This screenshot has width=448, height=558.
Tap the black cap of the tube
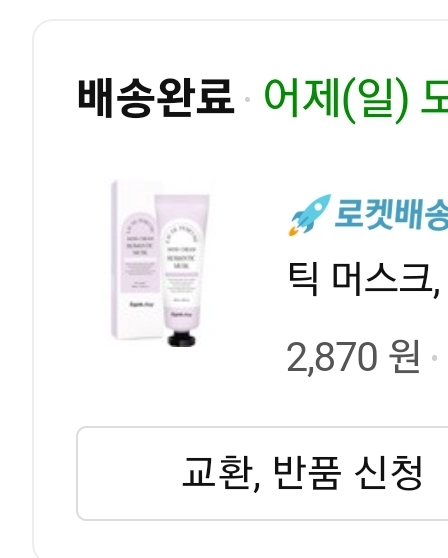[x=181, y=339]
